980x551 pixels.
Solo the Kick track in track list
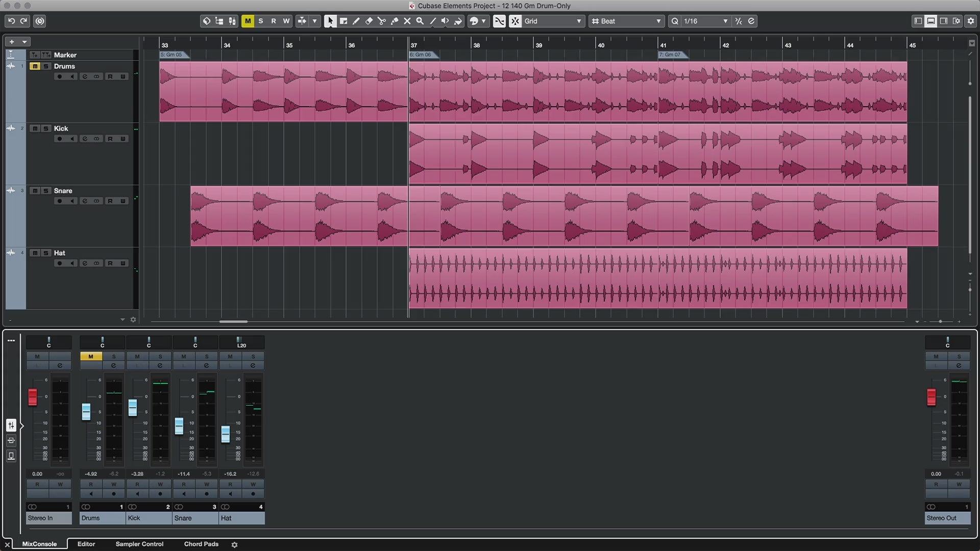pyautogui.click(x=46, y=128)
